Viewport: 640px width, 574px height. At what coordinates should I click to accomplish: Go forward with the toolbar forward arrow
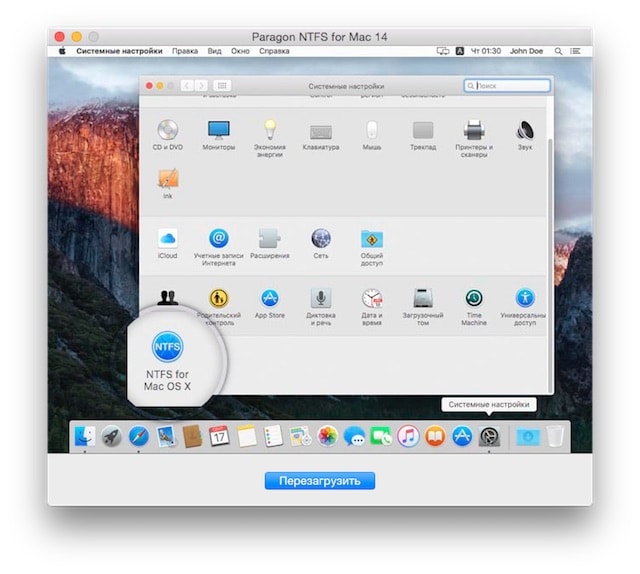point(201,86)
